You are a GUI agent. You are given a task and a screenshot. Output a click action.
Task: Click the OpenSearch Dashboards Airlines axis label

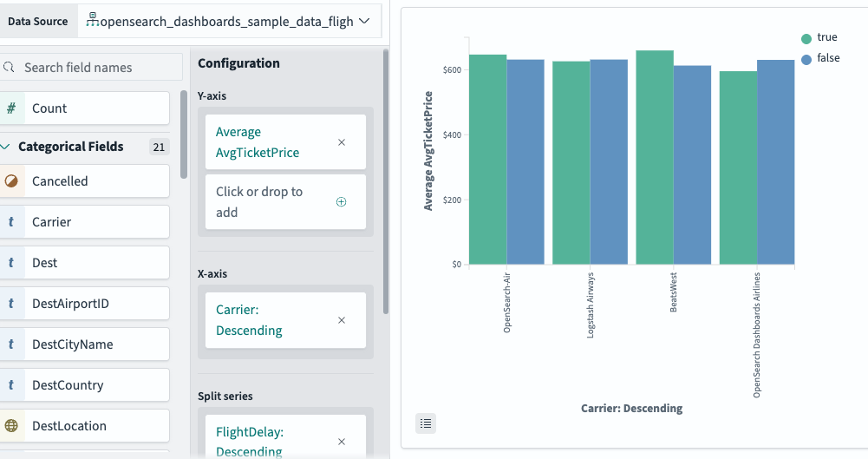coord(757,335)
